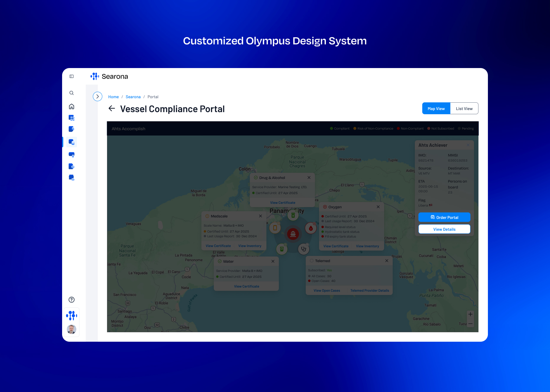Open the sidebar search icon

click(72, 93)
